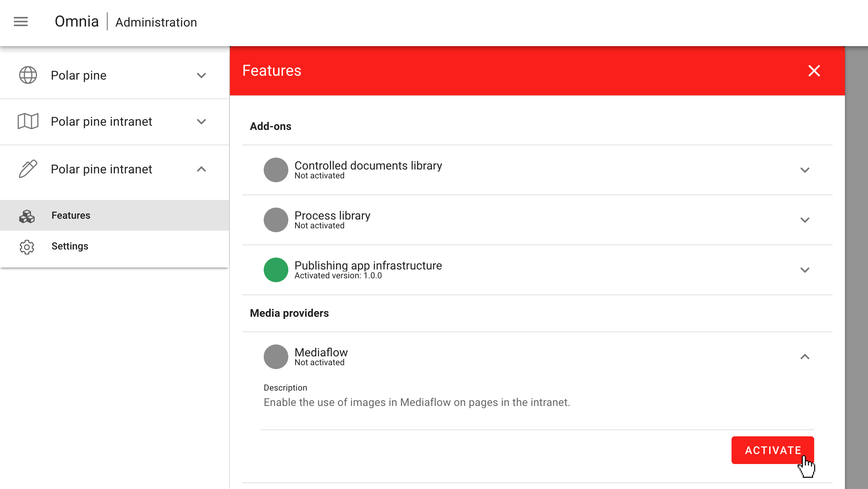The height and width of the screenshot is (489, 868).
Task: Click the pencil icon beside Polar pine intranet
Action: 28,169
